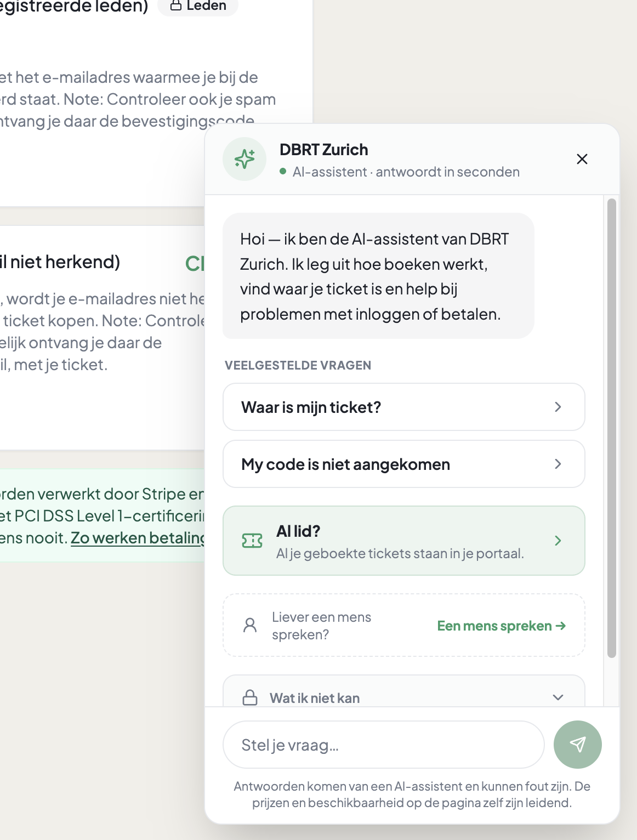Open 'My code is niet aangekomen' question
This screenshot has width=637, height=840.
click(x=404, y=464)
